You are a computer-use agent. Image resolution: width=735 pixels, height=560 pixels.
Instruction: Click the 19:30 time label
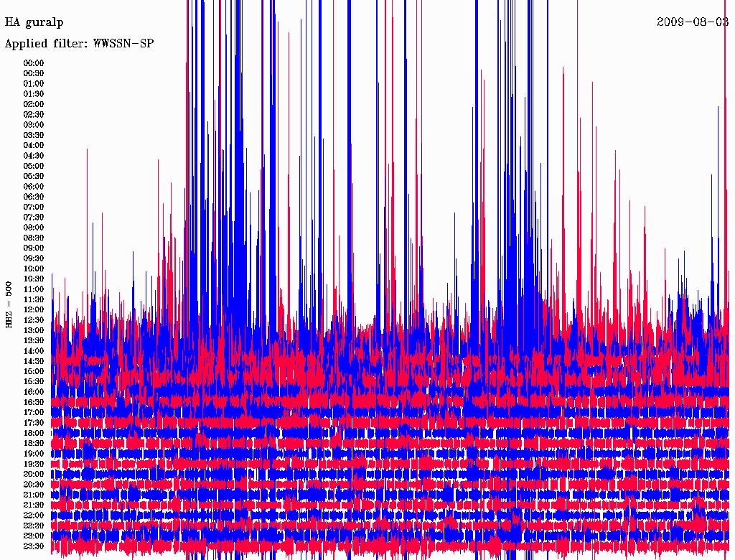point(34,464)
